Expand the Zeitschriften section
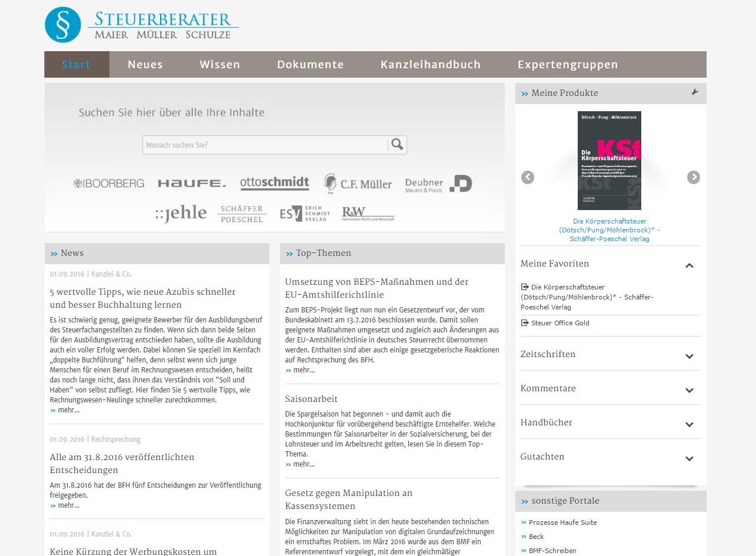756x556 pixels. pos(690,356)
